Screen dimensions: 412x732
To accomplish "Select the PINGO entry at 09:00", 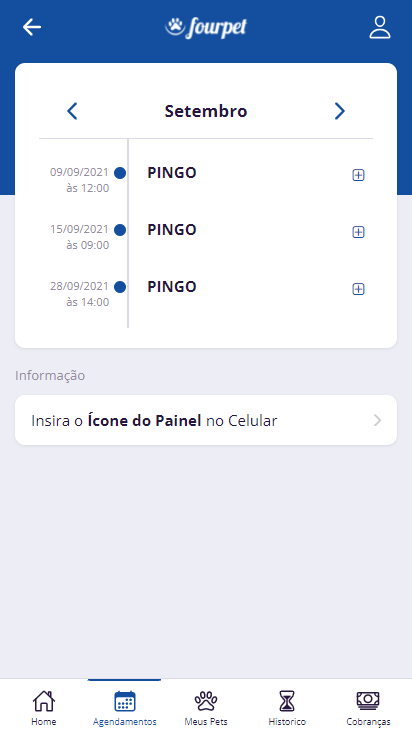I will (172, 230).
